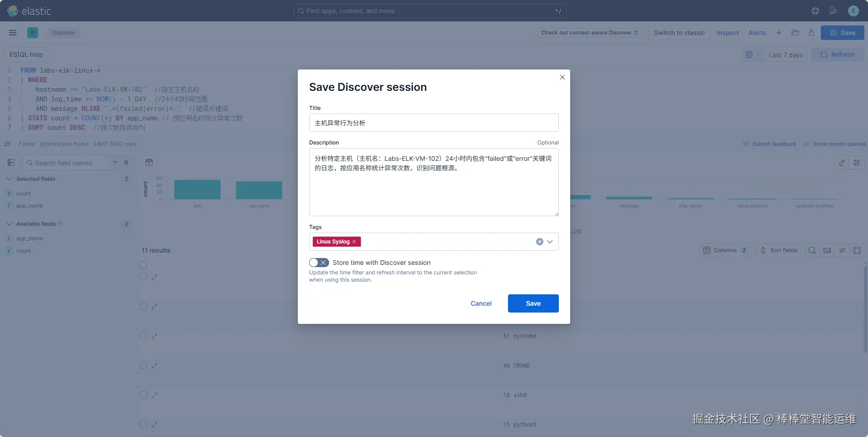
Task: Select the systemd row checkbox
Action: (x=143, y=336)
